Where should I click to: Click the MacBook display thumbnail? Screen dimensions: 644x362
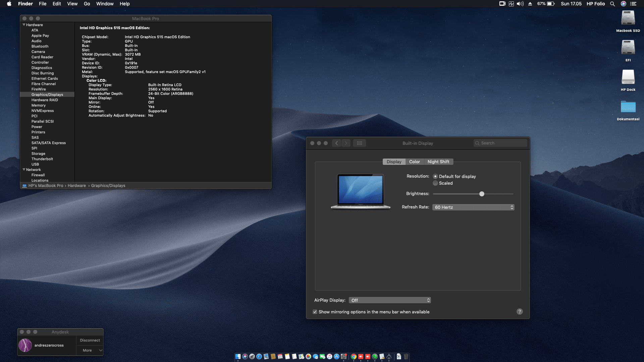361,191
